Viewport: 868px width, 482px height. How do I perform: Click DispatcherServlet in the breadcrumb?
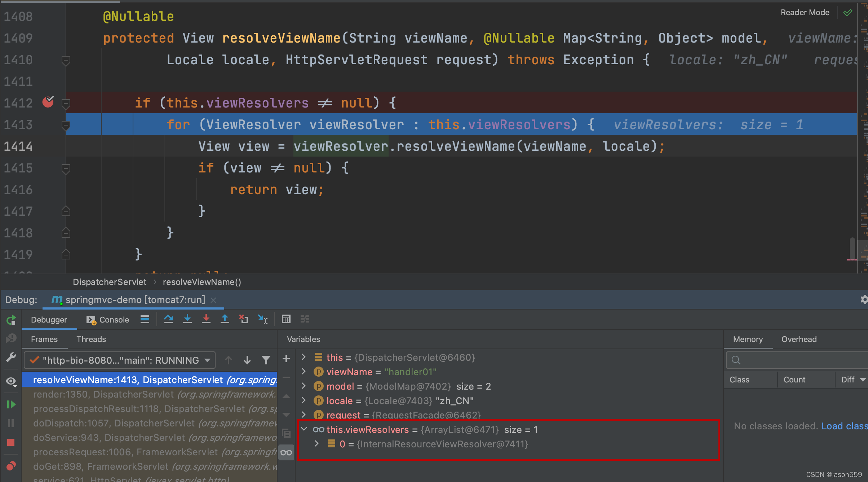coord(110,282)
